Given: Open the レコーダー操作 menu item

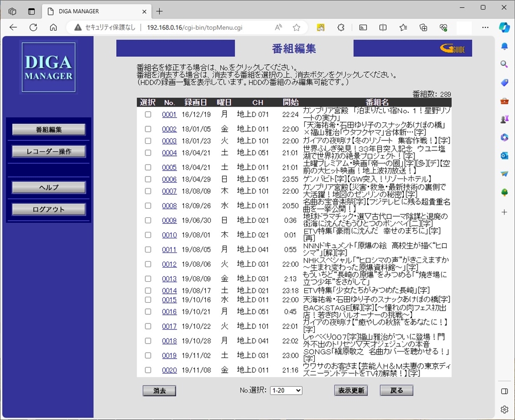Looking at the screenshot, I should [x=49, y=151].
